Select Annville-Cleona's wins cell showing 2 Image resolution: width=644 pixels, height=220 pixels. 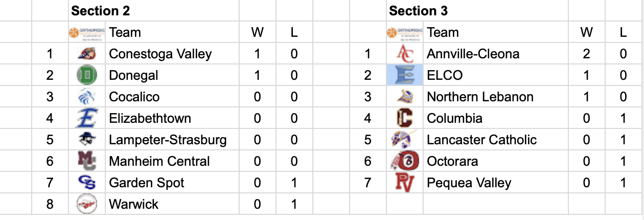coord(586,54)
